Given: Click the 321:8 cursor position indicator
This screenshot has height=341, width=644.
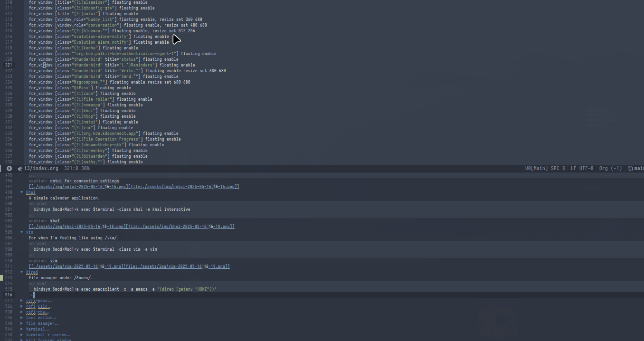Looking at the screenshot, I should (x=71, y=168).
